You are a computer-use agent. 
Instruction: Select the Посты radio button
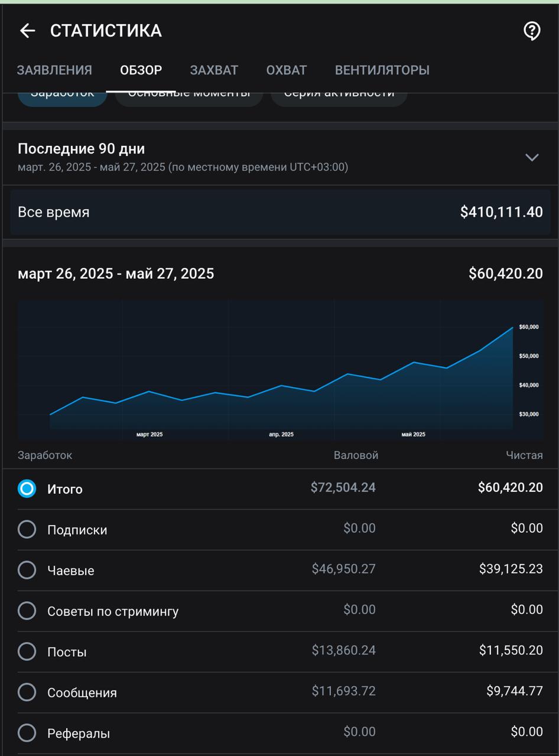click(27, 651)
